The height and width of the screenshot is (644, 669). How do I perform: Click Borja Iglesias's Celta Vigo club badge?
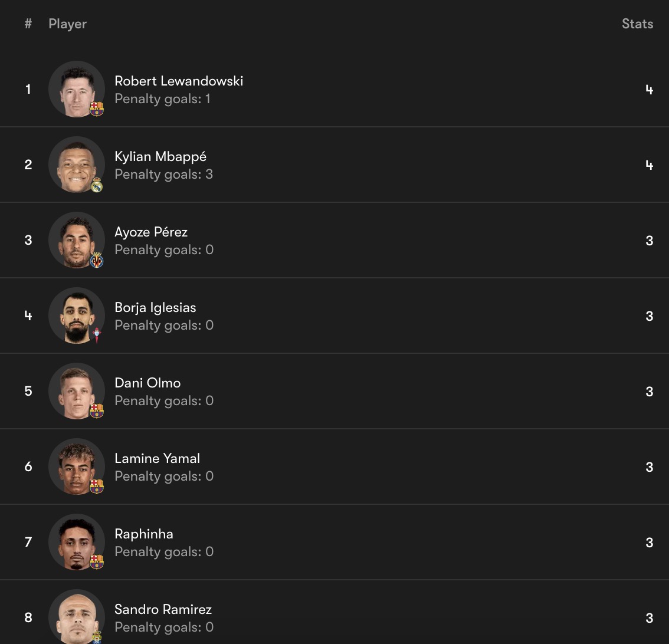97,336
